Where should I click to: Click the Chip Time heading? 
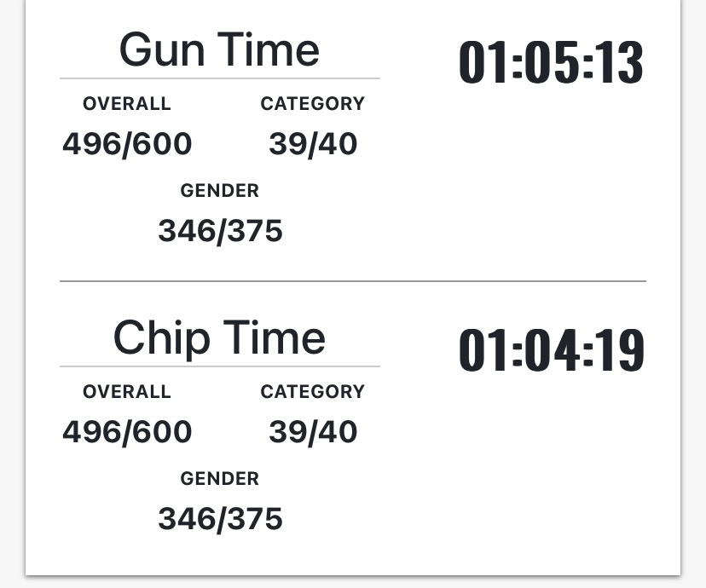pos(220,337)
